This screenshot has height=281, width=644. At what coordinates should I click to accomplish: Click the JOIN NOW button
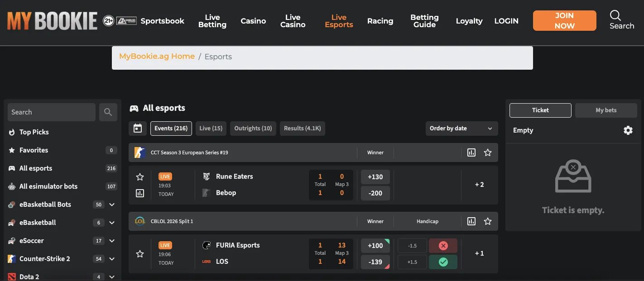pyautogui.click(x=564, y=21)
